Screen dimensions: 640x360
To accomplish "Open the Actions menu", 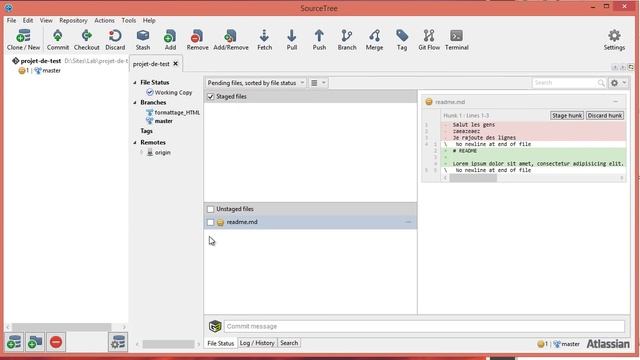I will tap(104, 20).
